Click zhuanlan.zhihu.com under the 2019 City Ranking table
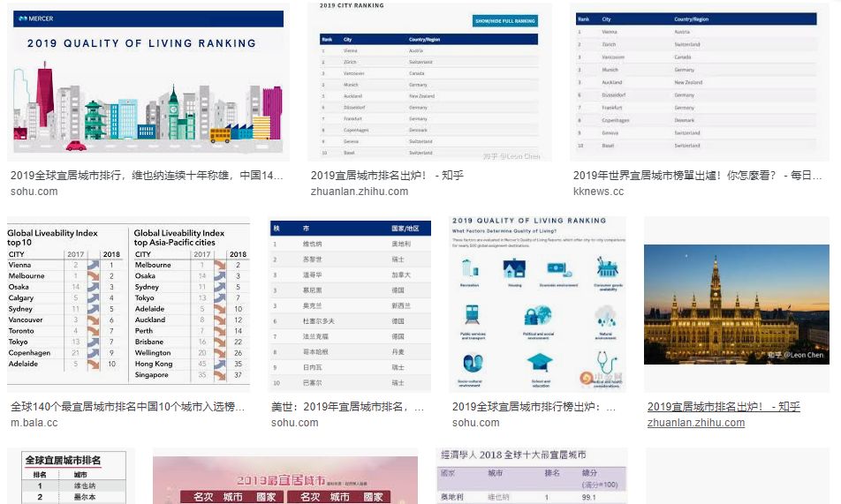 [360, 192]
